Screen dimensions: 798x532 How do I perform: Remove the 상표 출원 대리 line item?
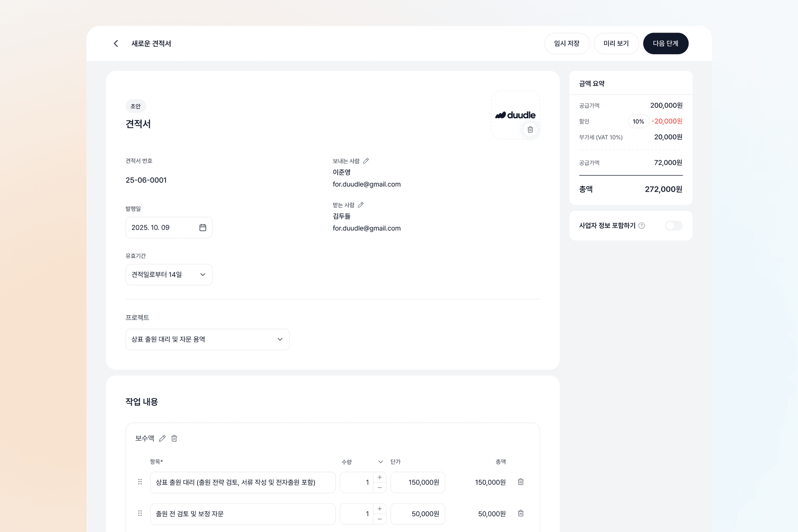coord(520,482)
